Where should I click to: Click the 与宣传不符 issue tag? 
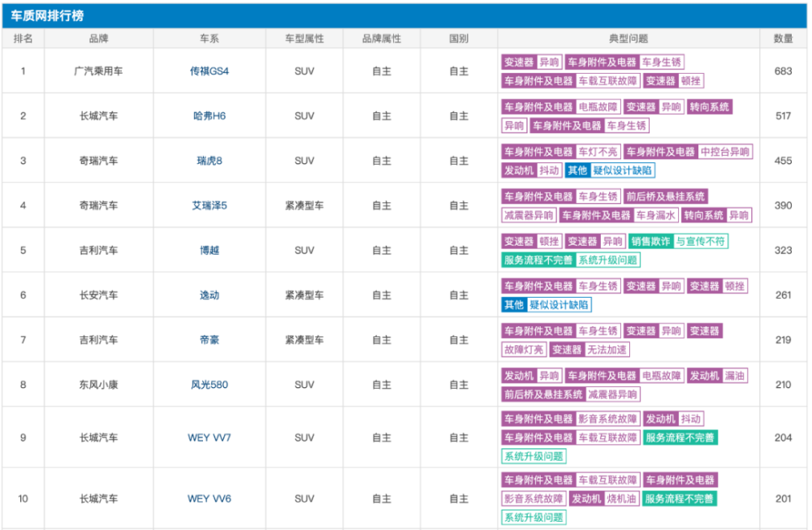(x=700, y=241)
